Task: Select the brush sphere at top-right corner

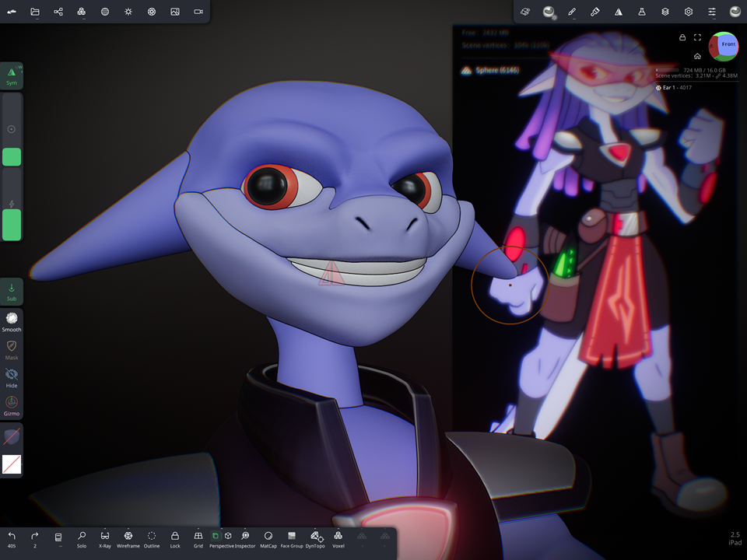Action: 735,12
